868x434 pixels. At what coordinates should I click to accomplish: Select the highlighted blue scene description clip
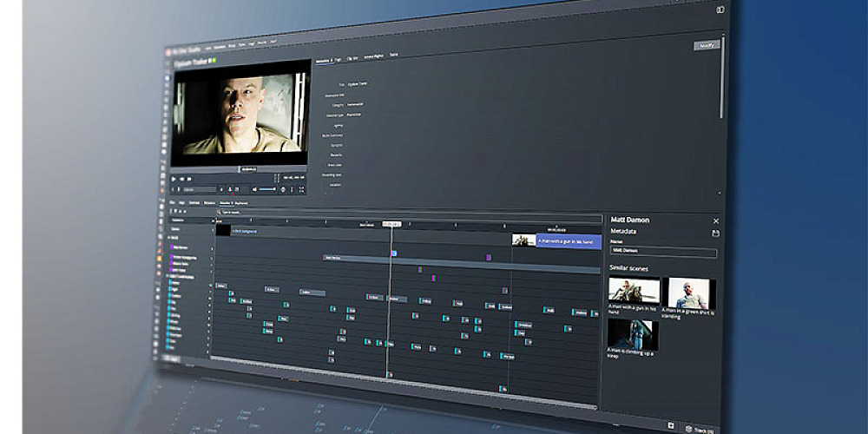click(569, 240)
